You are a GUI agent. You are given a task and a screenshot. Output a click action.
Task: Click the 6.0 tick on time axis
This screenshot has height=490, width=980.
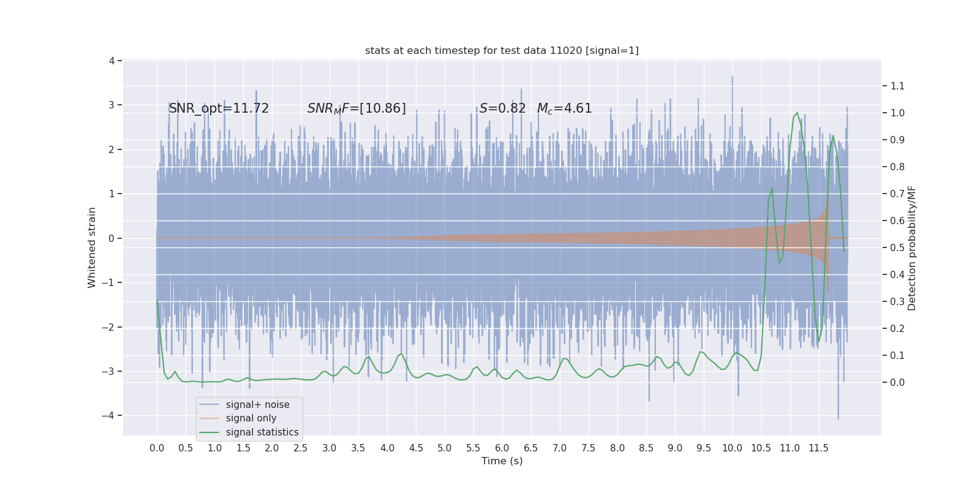tap(502, 448)
